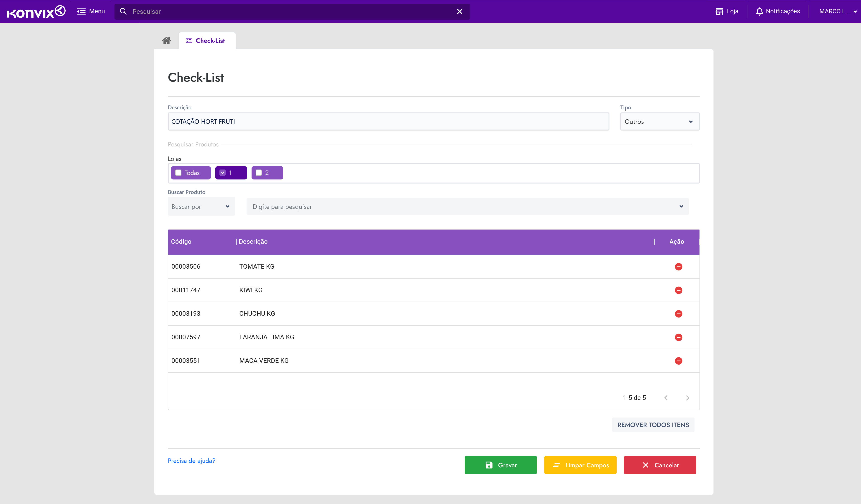Expand the Buscar por dropdown
861x504 pixels.
tap(201, 206)
